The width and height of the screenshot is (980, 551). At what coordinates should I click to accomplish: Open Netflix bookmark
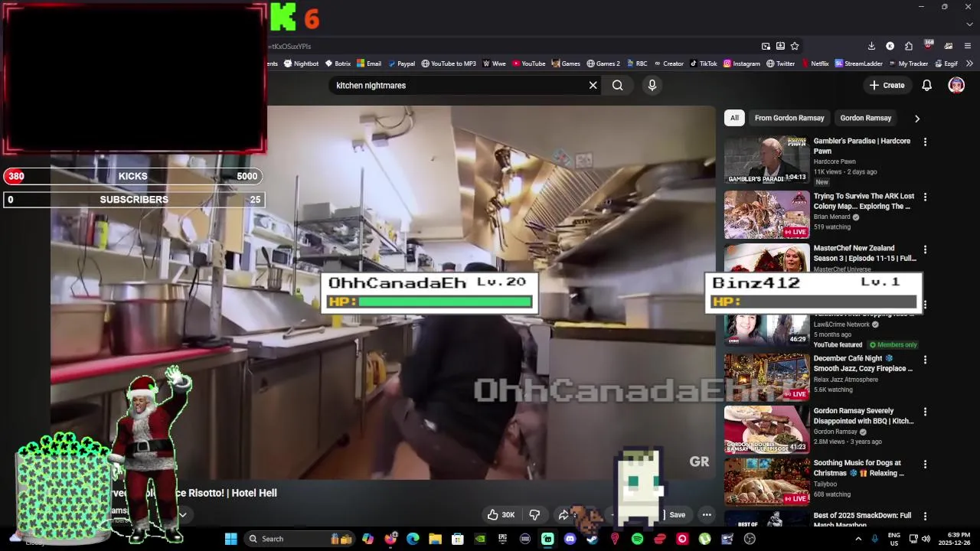pyautogui.click(x=815, y=64)
